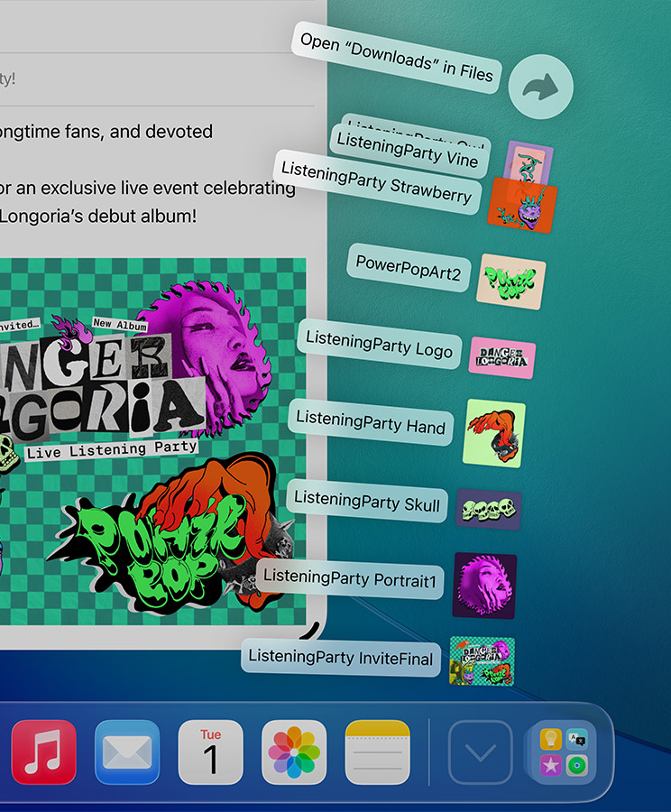
Task: Open the ListeningParty Hand thumbnail
Action: point(494,433)
